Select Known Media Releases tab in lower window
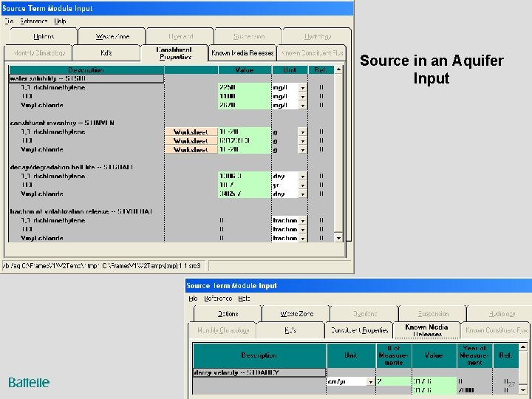This screenshot has height=399, width=532. (426, 330)
